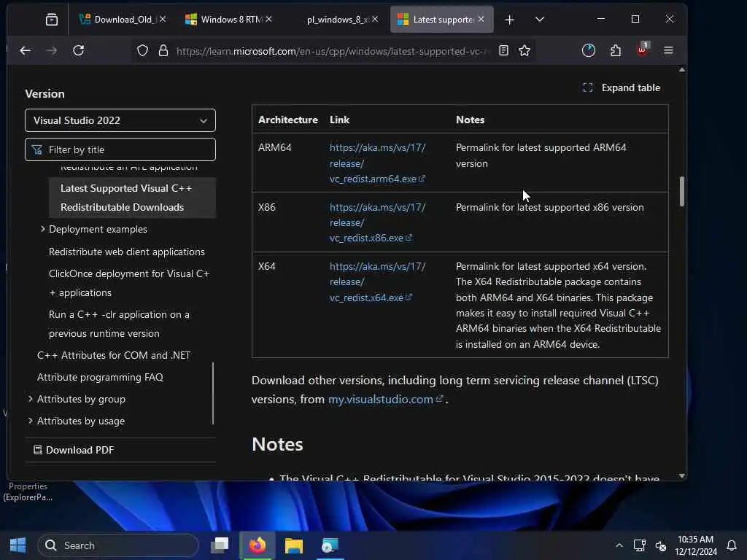Focus the Filter by title field
The image size is (747, 560).
[120, 149]
